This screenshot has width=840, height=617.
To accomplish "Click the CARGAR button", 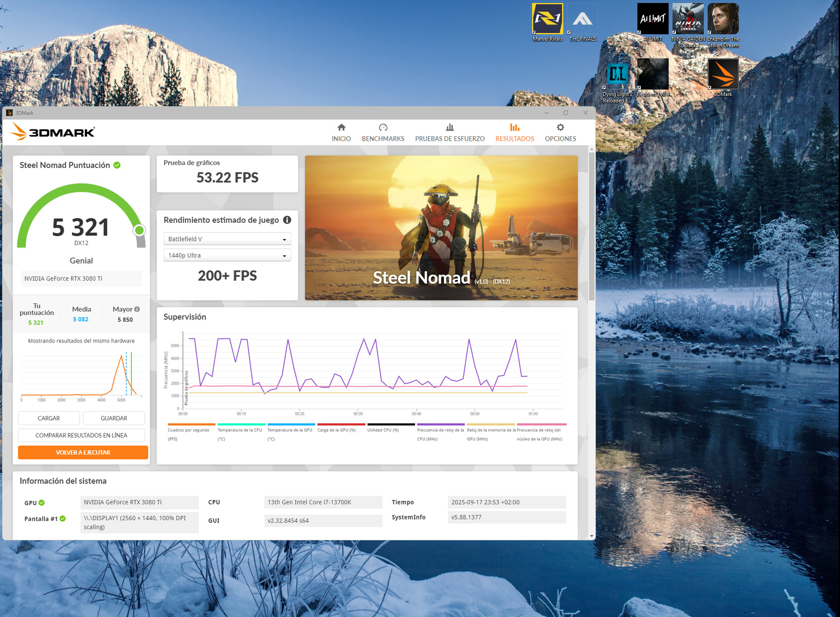I will (x=49, y=419).
